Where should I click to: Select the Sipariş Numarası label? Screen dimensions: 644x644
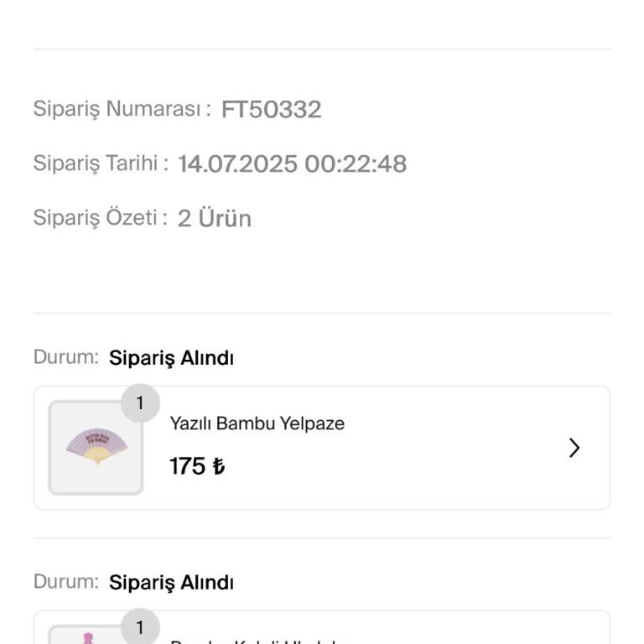click(x=122, y=109)
